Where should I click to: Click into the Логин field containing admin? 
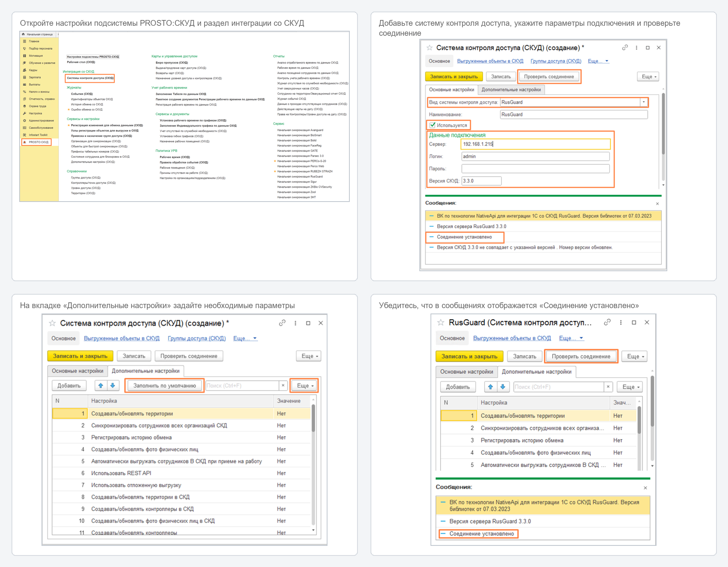535,156
